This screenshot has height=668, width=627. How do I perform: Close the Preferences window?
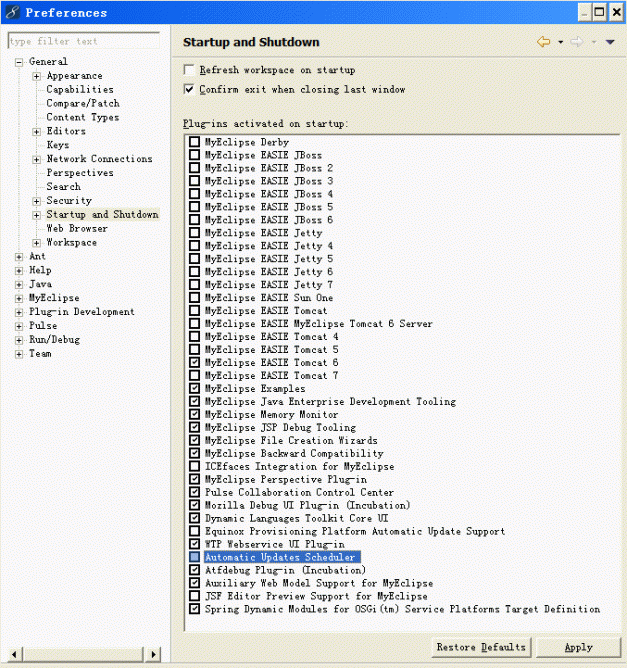(x=616, y=12)
